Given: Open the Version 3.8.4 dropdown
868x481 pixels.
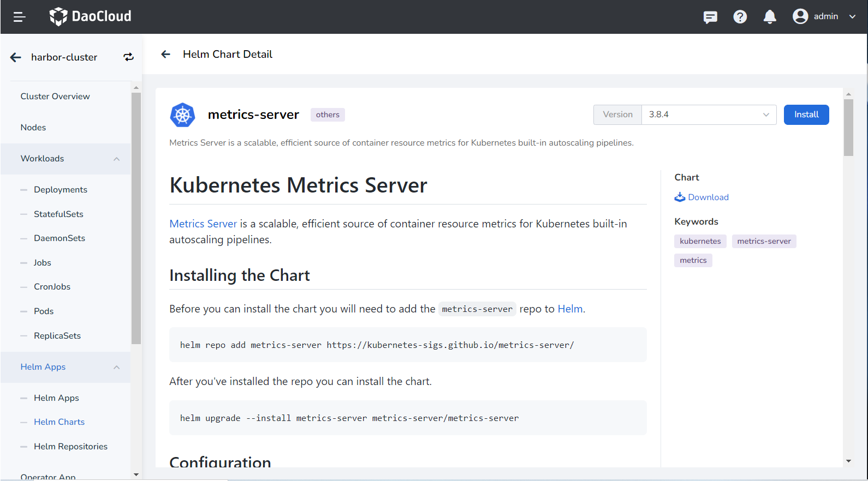Looking at the screenshot, I should point(708,115).
